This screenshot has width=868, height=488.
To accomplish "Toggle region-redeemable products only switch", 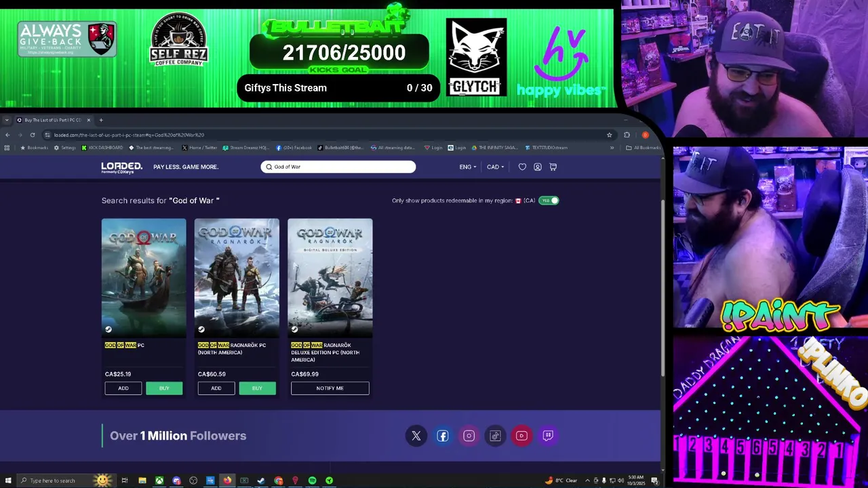I will coord(549,201).
